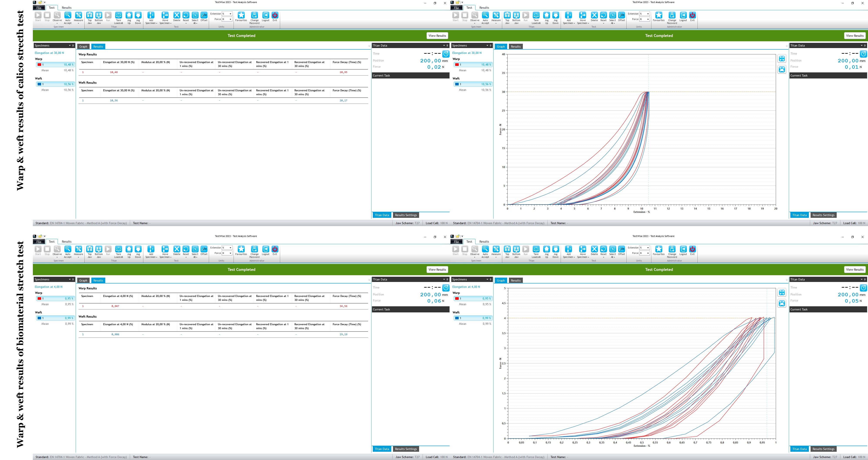Click Exit power icon in bottom-left biomaterial results window
Image resolution: width=868 pixels, height=460 pixels.
tap(275, 249)
